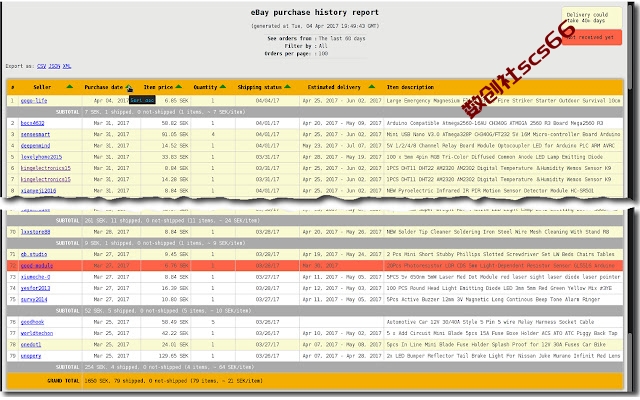Select the Arduino Compatible Atmega2560 description
640x400 pixels.
tap(494, 123)
